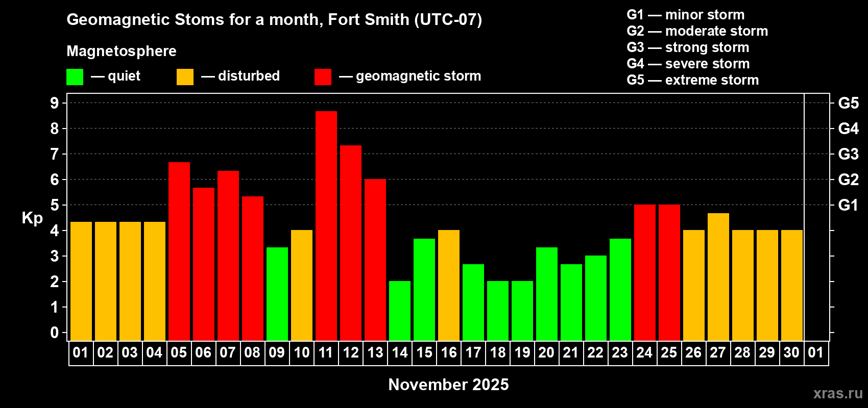
Task: Click the green quiet legend swatch
Action: [x=75, y=77]
